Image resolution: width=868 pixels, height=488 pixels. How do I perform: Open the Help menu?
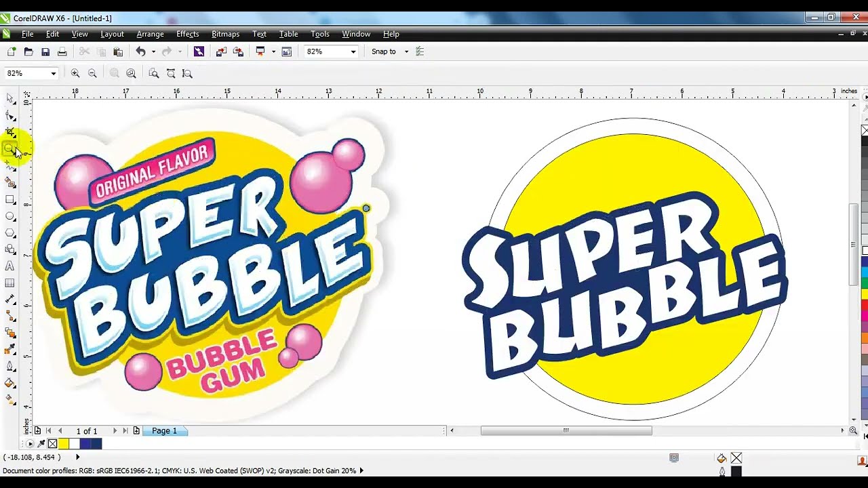(x=391, y=34)
